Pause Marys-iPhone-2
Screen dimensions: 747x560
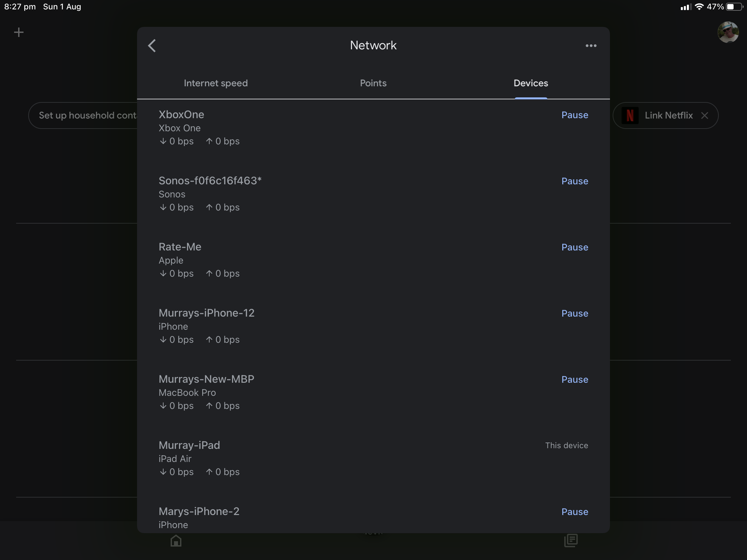coord(575,512)
